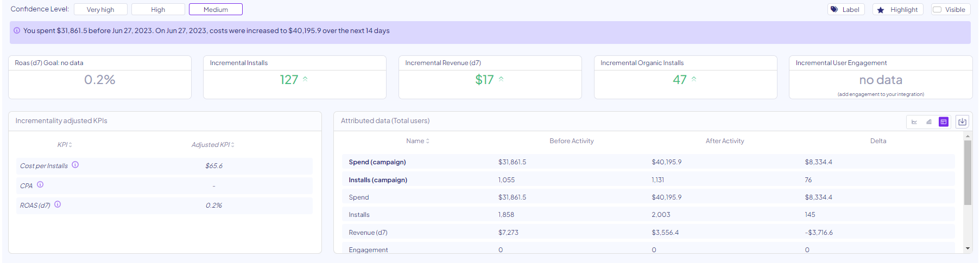Click the Spend (campaign) row name
The height and width of the screenshot is (263, 980).
point(377,162)
